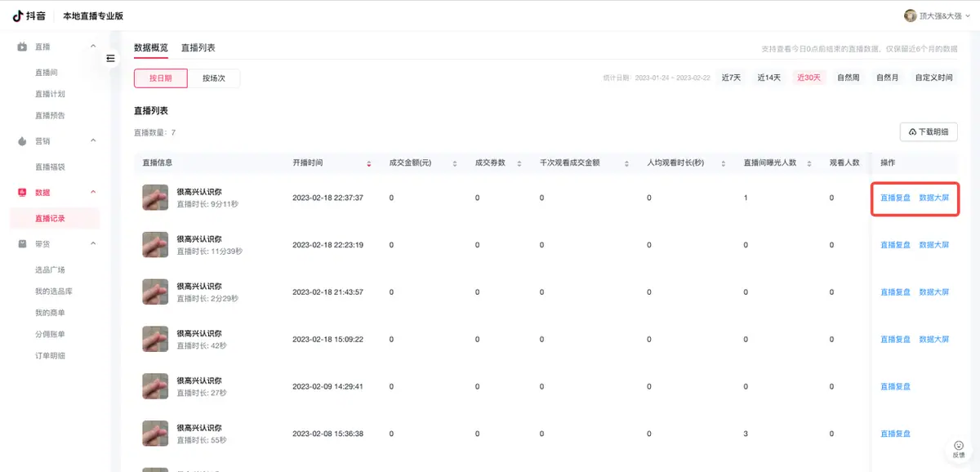Open 直播预告 in the sidebar

point(50,115)
